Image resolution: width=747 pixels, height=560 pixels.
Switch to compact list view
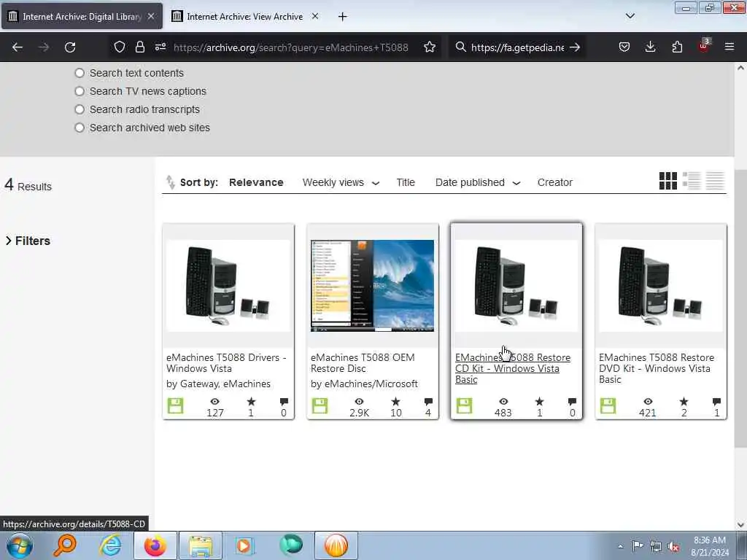click(715, 181)
